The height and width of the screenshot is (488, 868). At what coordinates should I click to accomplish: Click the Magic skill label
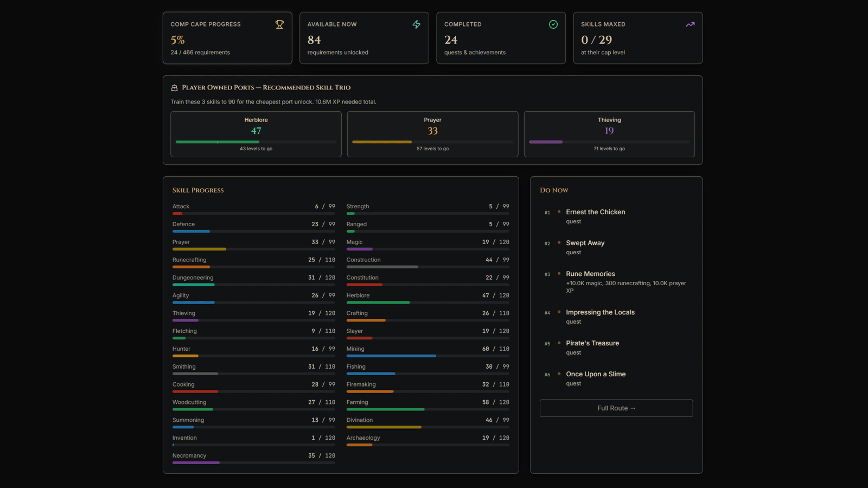coord(354,242)
